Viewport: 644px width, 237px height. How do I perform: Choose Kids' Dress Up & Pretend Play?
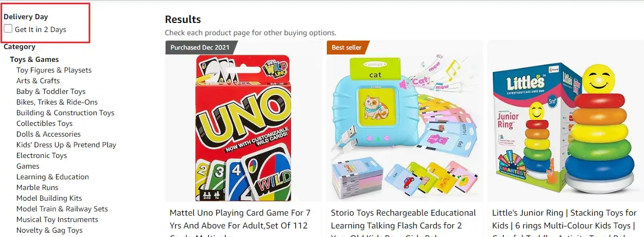pyautogui.click(x=66, y=145)
